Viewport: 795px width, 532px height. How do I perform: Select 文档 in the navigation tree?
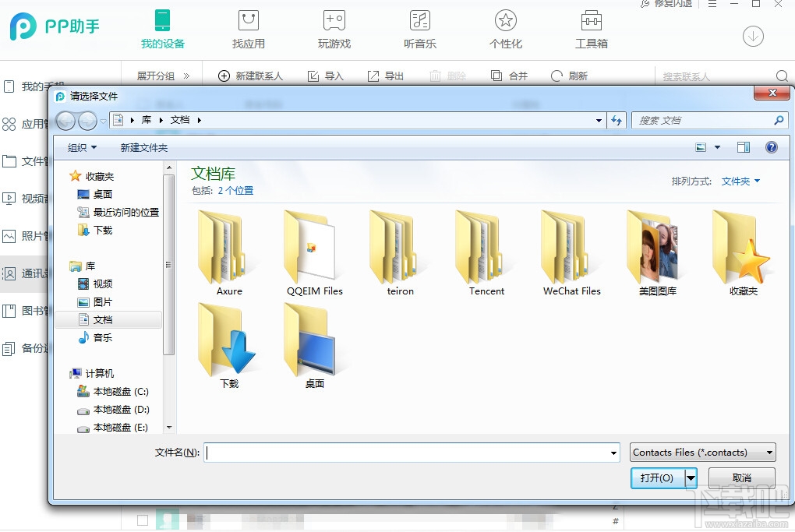pyautogui.click(x=103, y=319)
